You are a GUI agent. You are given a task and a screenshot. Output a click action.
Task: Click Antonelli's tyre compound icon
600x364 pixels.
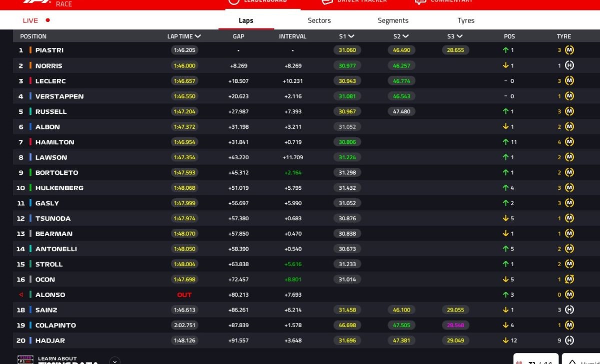pyautogui.click(x=569, y=249)
